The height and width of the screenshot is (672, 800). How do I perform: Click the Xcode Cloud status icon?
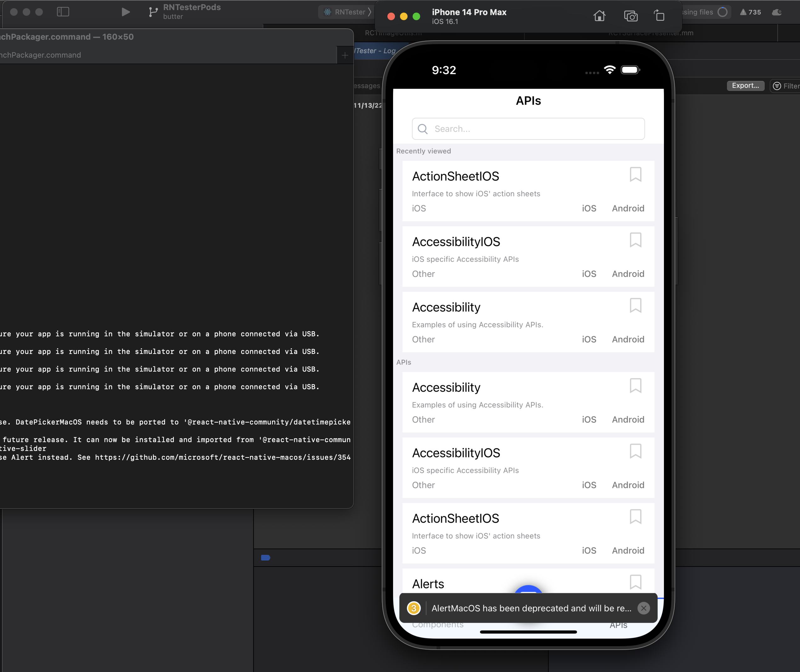777,12
